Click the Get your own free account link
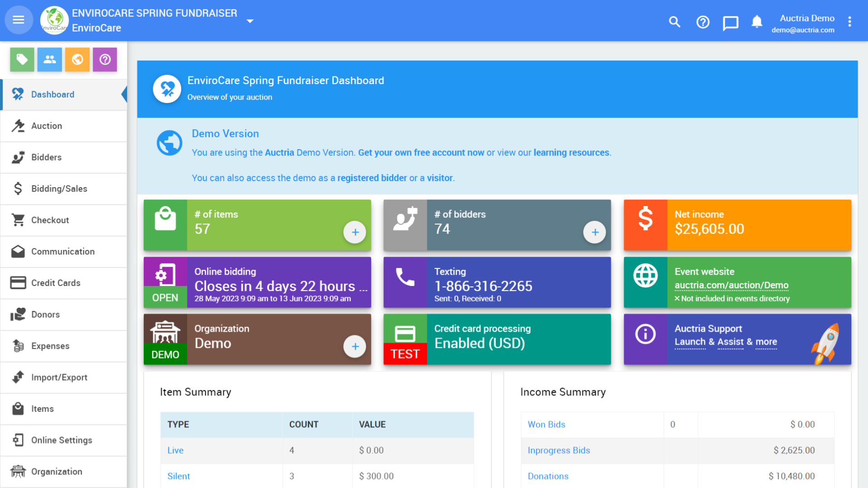The width and height of the screenshot is (868, 488). [420, 153]
